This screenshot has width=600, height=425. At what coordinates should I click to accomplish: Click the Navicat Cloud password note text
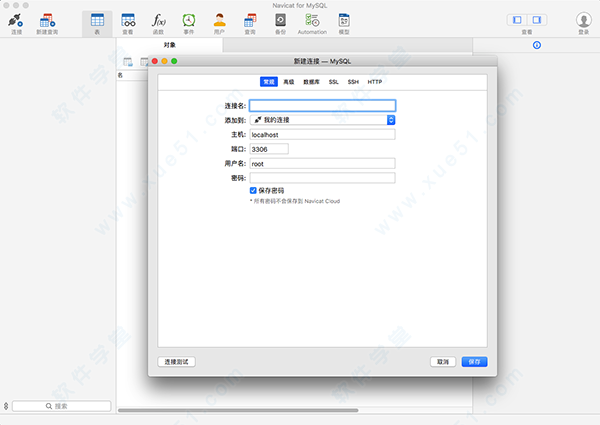[295, 201]
